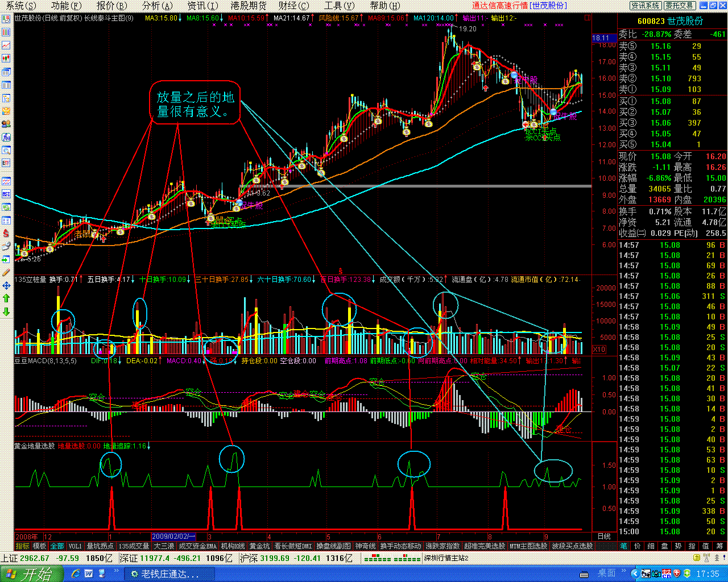Switch to the VOL1 indicator tab

tap(75, 546)
